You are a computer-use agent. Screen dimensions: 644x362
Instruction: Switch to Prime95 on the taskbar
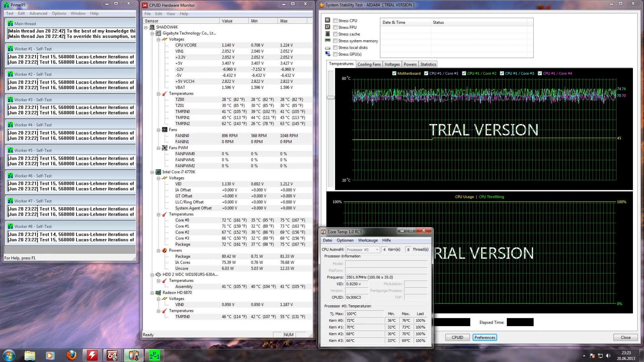pos(154,355)
